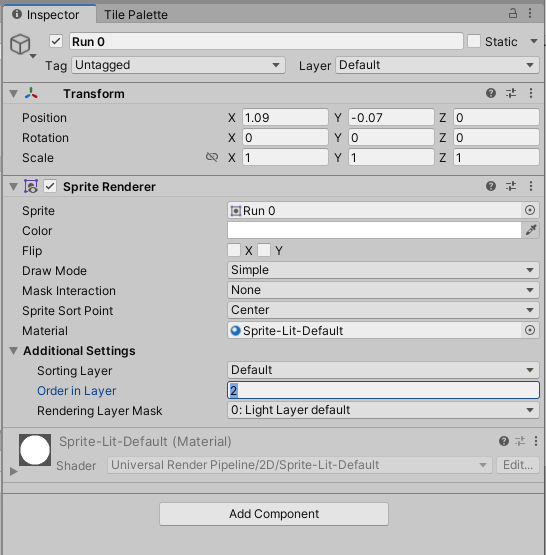Click the Scale X field
The height and width of the screenshot is (555, 546).
285,157
